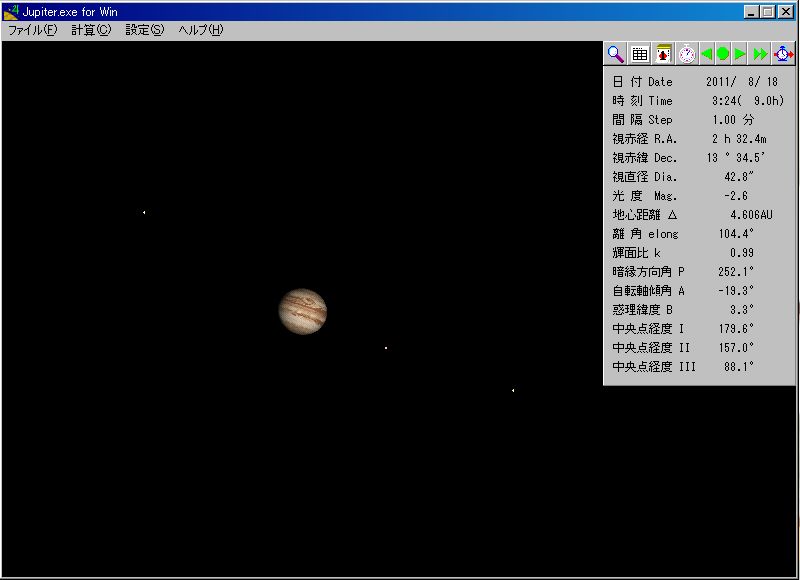Open the ファイル(F) menu
This screenshot has width=800, height=580.
tap(33, 30)
